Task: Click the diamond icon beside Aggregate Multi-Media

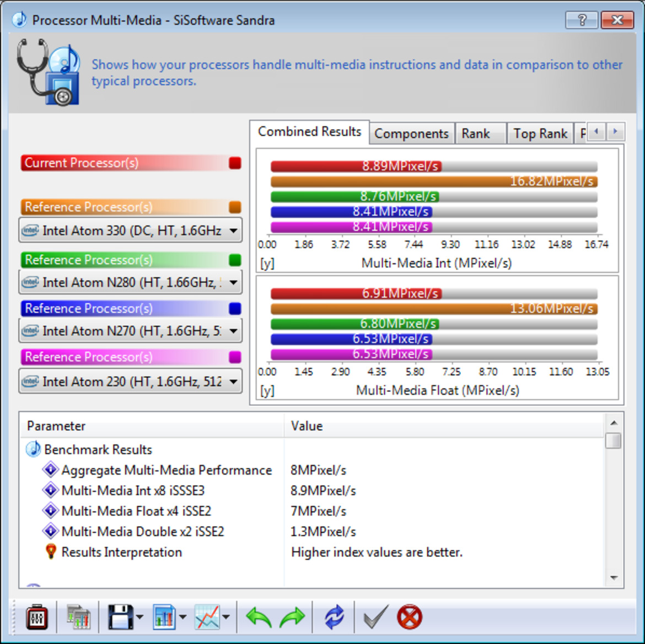Action: click(x=51, y=470)
